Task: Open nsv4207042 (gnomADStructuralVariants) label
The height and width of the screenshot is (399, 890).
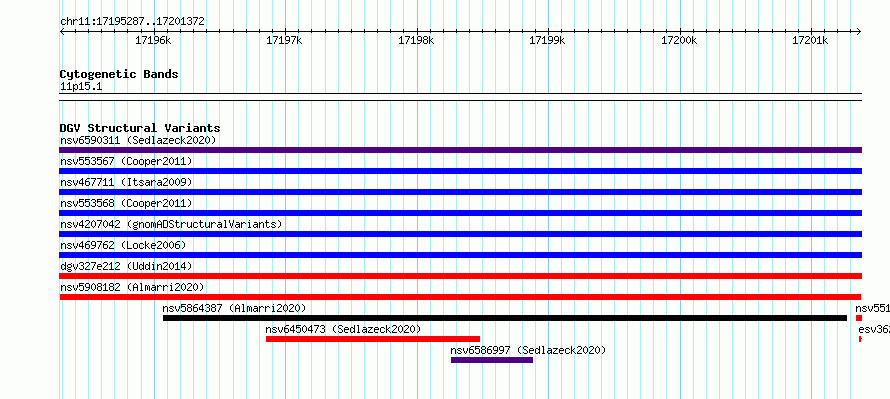Action: tap(171, 224)
